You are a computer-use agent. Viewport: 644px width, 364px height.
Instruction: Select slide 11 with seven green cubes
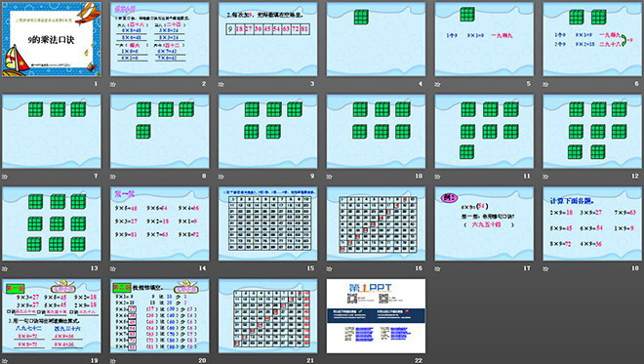484,132
